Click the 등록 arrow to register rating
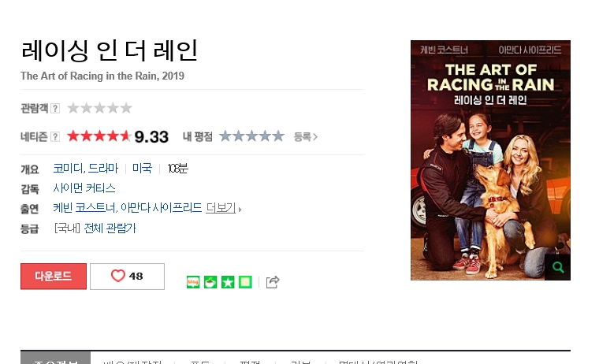The width and height of the screenshot is (599, 364). click(x=306, y=137)
